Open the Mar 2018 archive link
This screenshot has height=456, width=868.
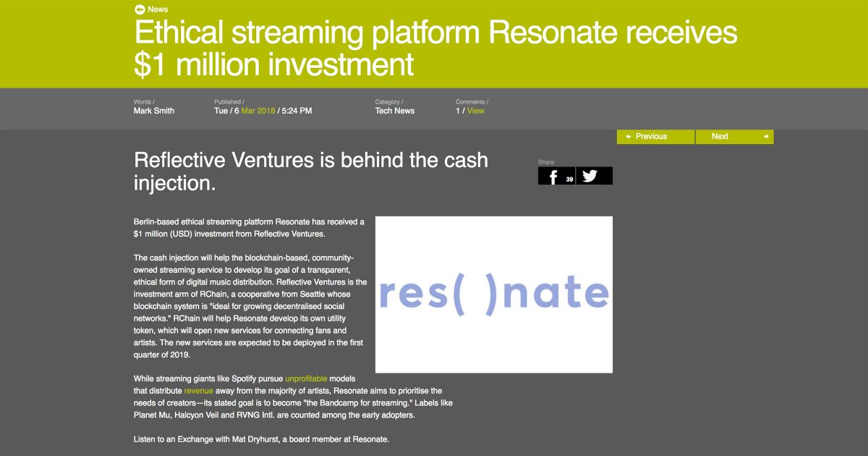pyautogui.click(x=258, y=111)
